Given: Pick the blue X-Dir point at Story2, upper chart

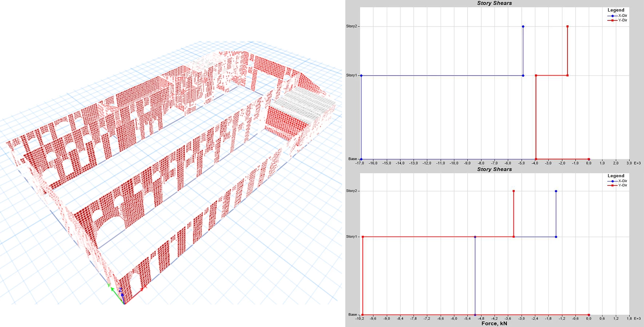Looking at the screenshot, I should pyautogui.click(x=523, y=27).
